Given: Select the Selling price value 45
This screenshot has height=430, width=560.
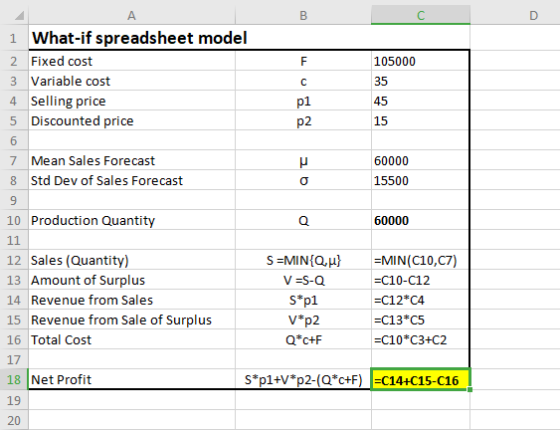Looking at the screenshot, I should (x=420, y=101).
